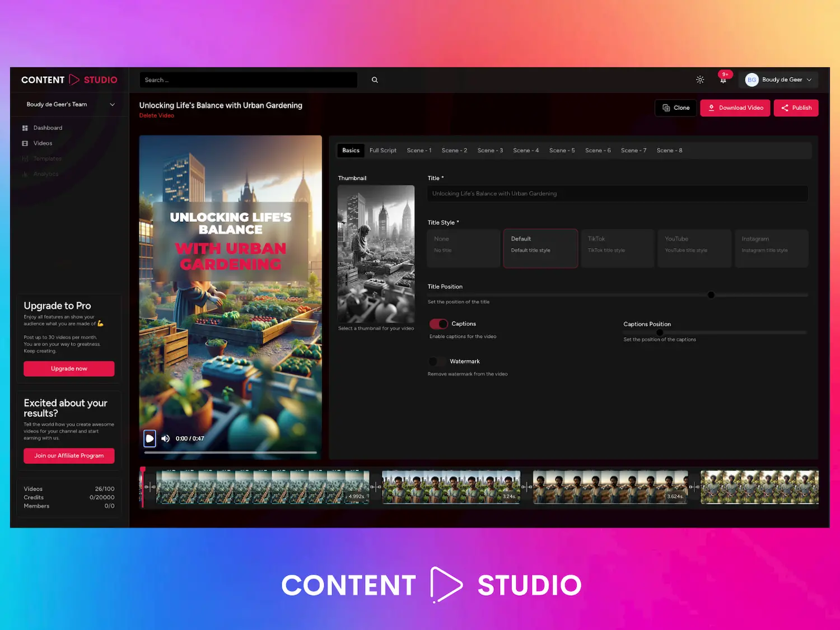Enable the Watermark removal toggle
The image size is (840, 630).
coord(437,361)
